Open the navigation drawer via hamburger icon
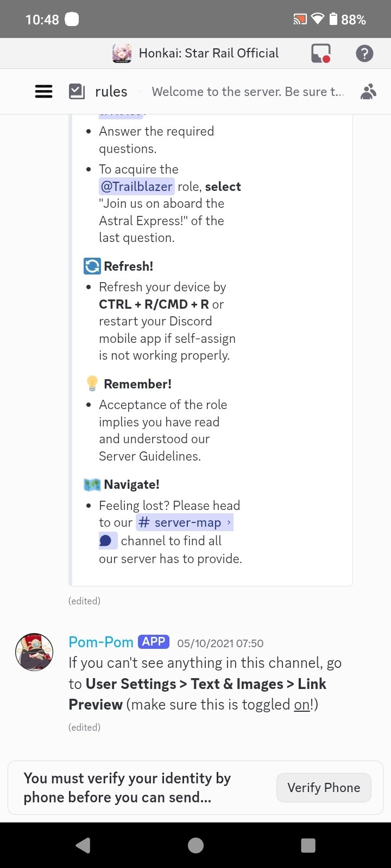Viewport: 391px width, 868px height. click(43, 91)
